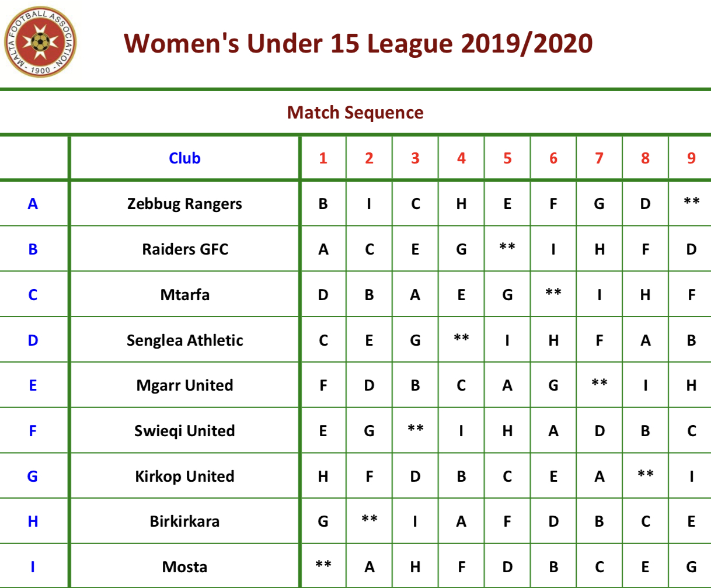
Task: Click the match 9 column header
Action: pyautogui.click(x=691, y=158)
